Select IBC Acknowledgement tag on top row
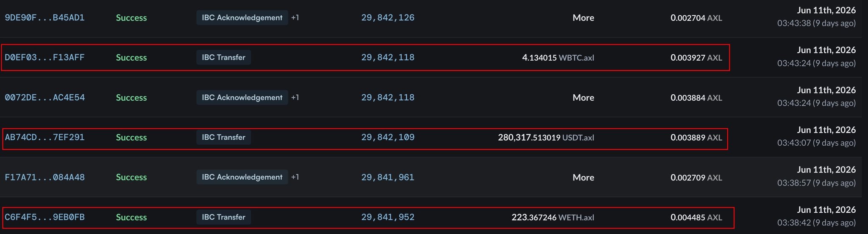Screen dimensions: 868x234 pos(242,18)
